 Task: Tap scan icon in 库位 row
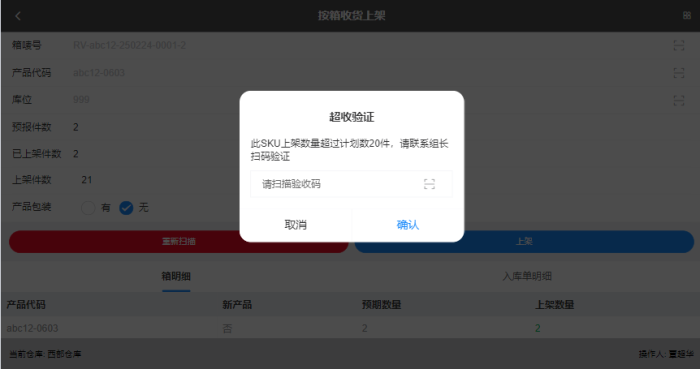679,100
